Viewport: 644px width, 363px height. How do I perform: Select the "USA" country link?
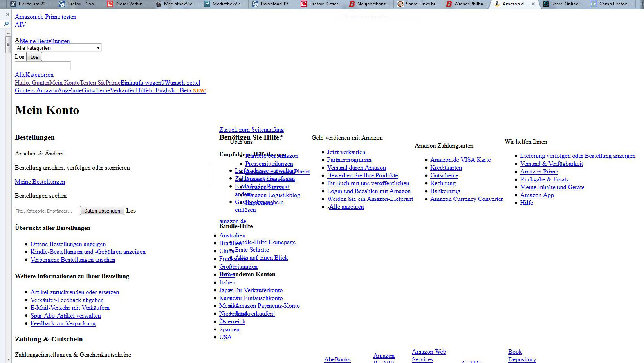tap(225, 337)
